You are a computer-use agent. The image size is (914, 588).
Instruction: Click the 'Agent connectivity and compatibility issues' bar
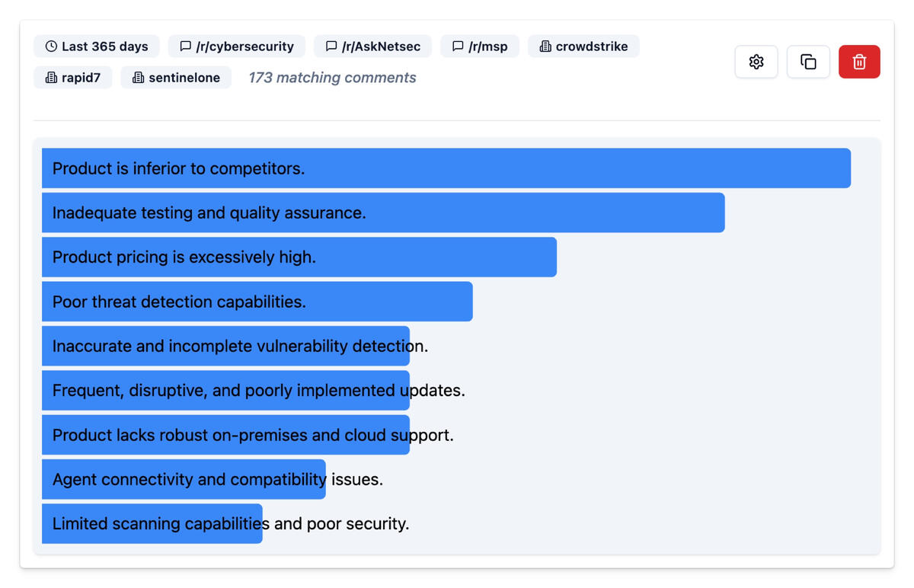point(184,480)
